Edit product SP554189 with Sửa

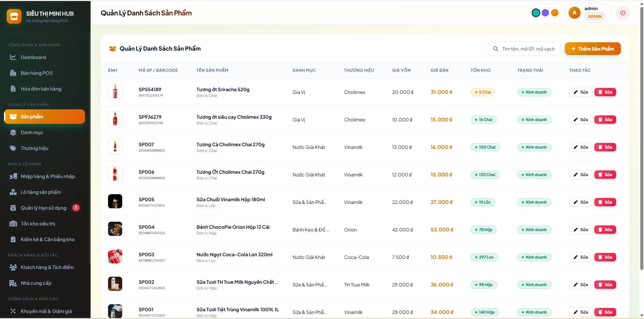tap(581, 92)
